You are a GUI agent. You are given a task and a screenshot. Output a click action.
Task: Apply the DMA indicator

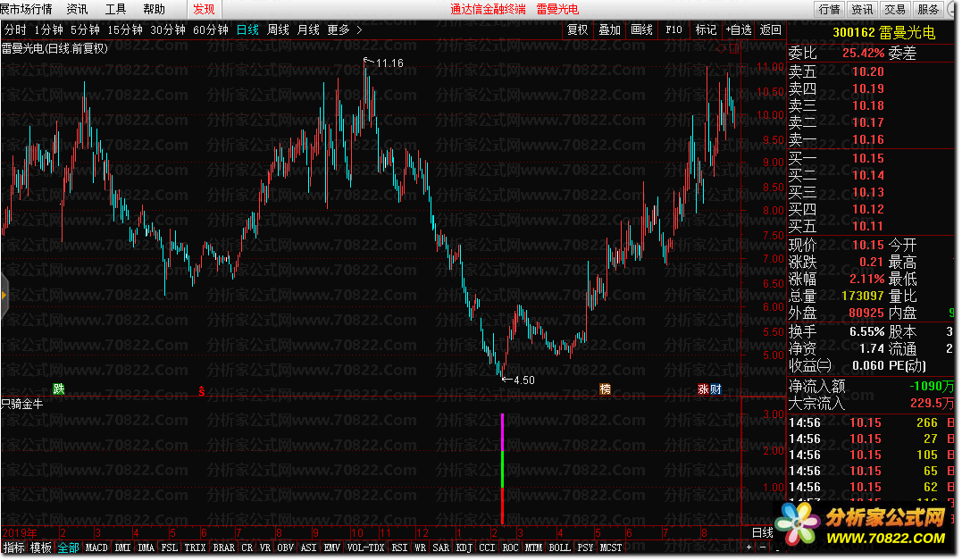tap(146, 547)
